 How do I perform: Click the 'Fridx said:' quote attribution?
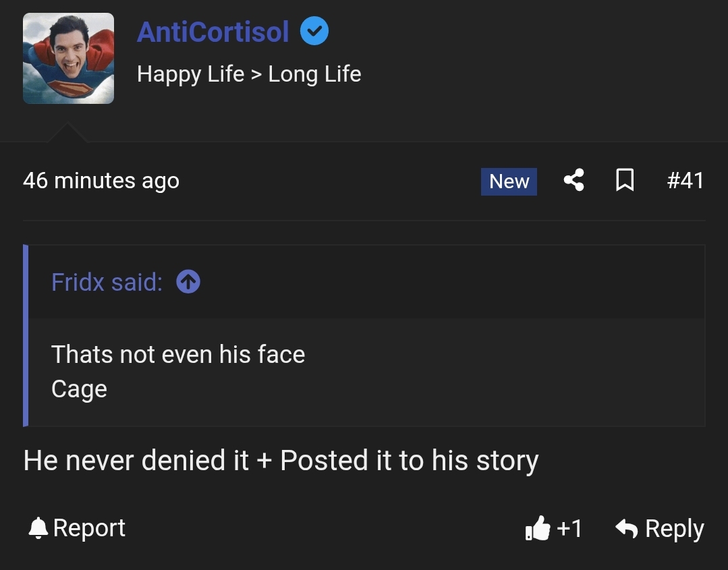[x=107, y=282]
